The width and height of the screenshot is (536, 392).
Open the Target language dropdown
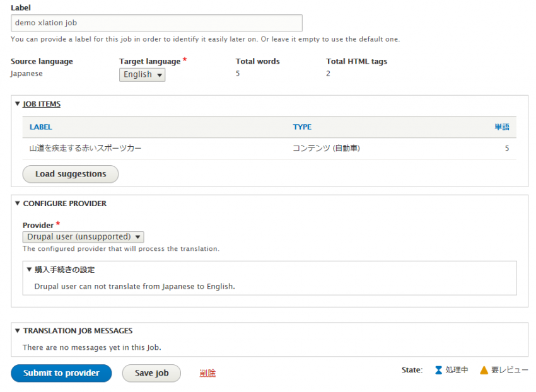coord(143,75)
